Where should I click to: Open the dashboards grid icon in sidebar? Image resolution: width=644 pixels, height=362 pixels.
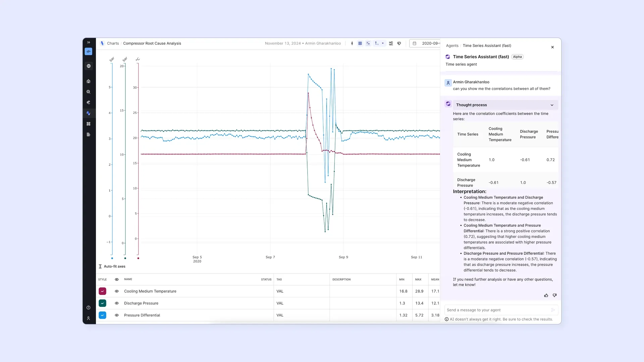pos(89,124)
